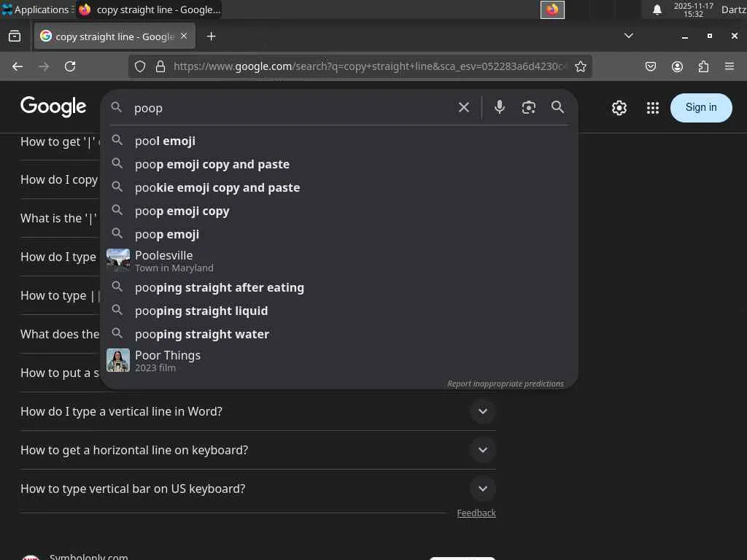Open the Pocket save icon

coord(651,66)
